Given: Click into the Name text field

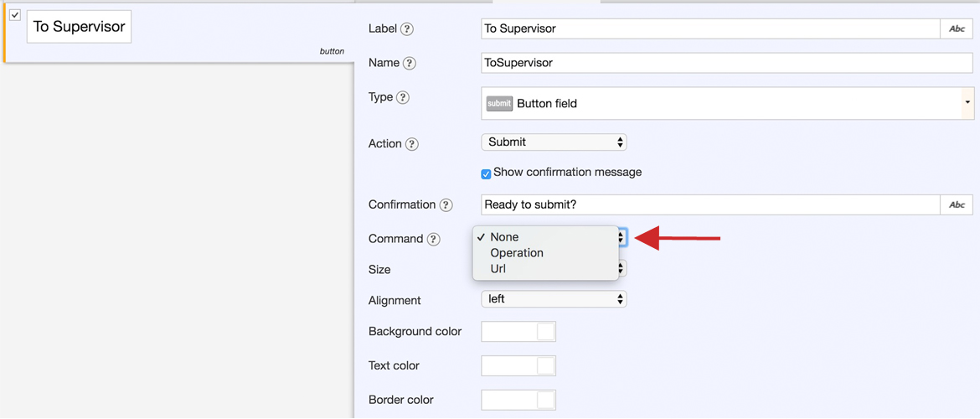Looking at the screenshot, I should [x=725, y=63].
